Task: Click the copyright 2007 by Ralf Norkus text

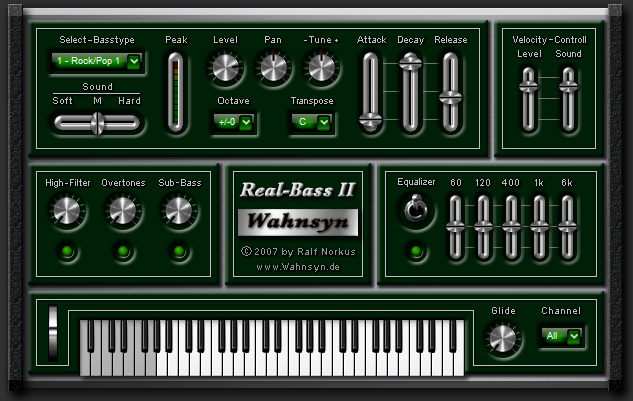Action: click(298, 252)
